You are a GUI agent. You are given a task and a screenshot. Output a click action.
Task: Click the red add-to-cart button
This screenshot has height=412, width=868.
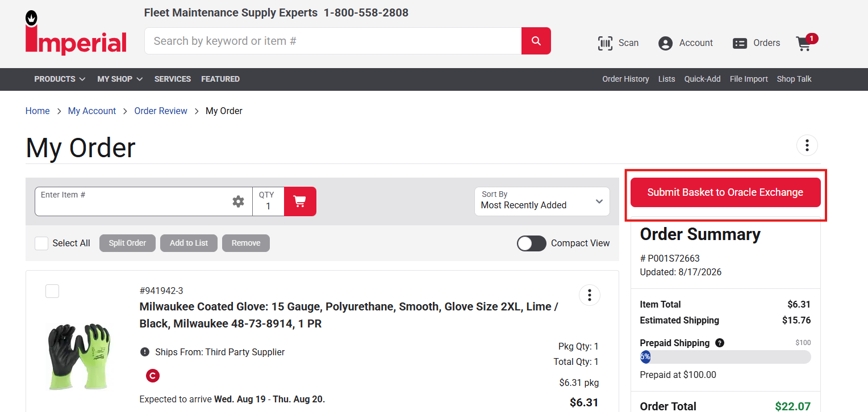click(300, 201)
